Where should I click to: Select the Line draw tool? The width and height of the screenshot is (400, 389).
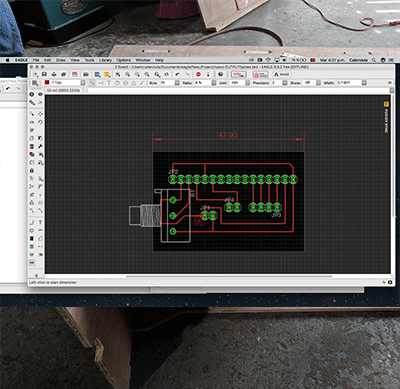tap(32, 222)
